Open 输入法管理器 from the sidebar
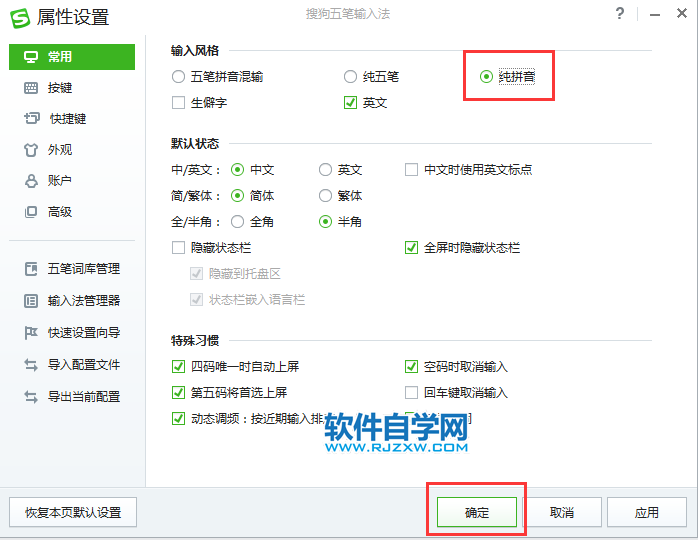Image resolution: width=698 pixels, height=540 pixels. click(72, 301)
